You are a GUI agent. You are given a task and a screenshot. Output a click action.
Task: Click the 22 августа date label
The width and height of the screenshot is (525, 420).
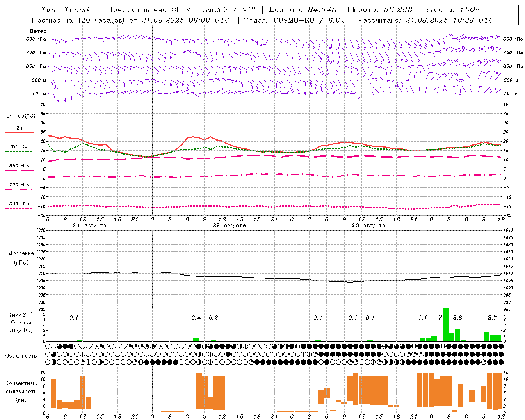coord(229,226)
